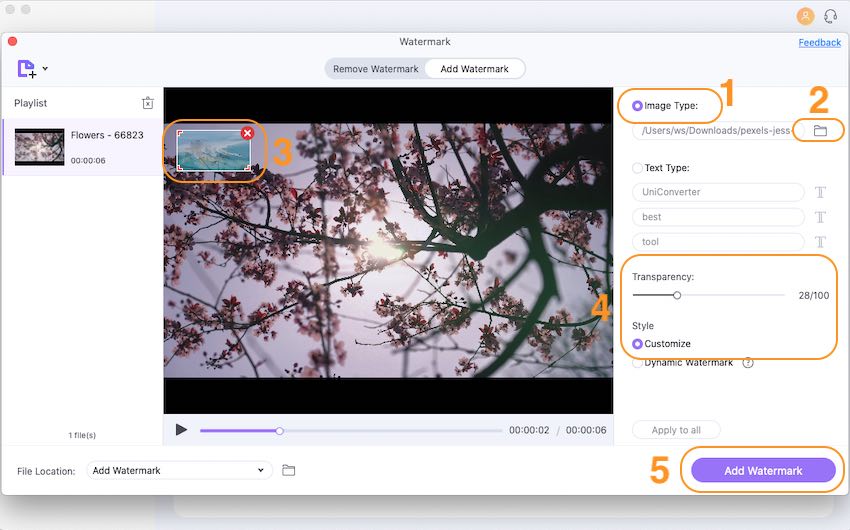Open font settings for 'tool' text
This screenshot has width=850, height=530.
pos(820,242)
